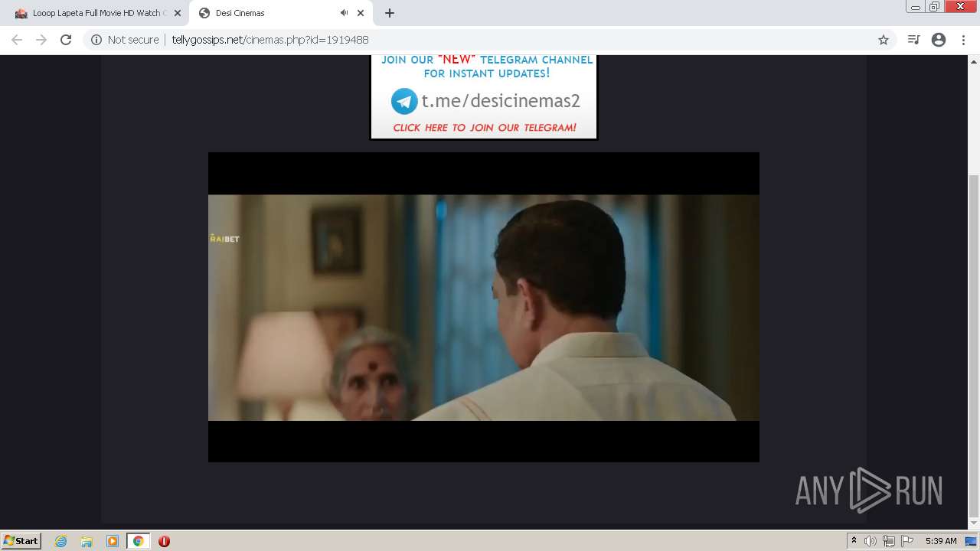Image resolution: width=980 pixels, height=551 pixels.
Task: Close the Looop Lapeta tab
Action: 177,13
